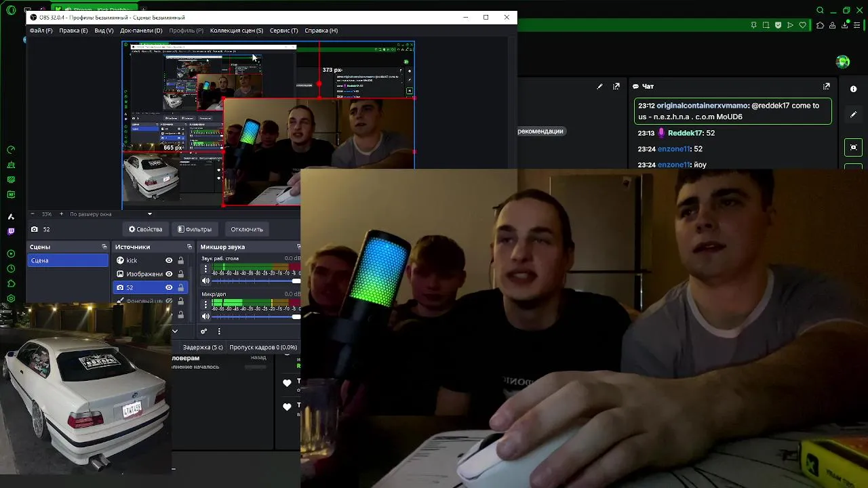Screen dimensions: 868x488
Task: Open the Opera GX main menu logo
Action: pos(11,10)
